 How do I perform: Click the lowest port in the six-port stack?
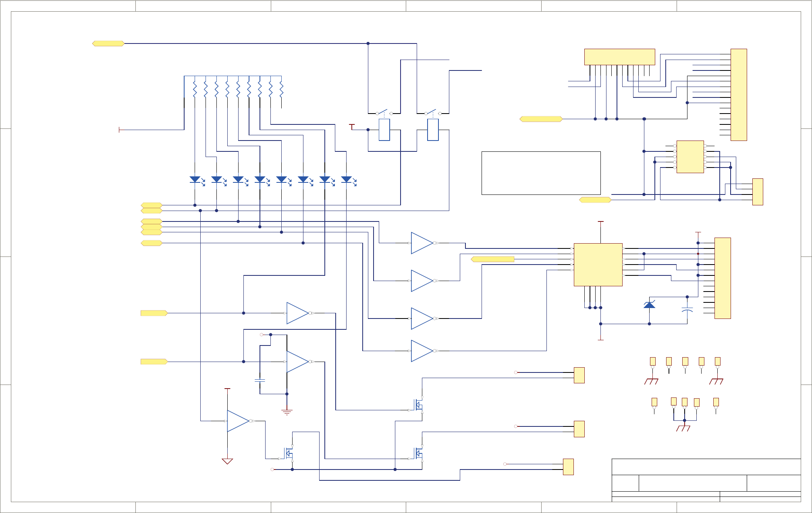tap(152, 243)
